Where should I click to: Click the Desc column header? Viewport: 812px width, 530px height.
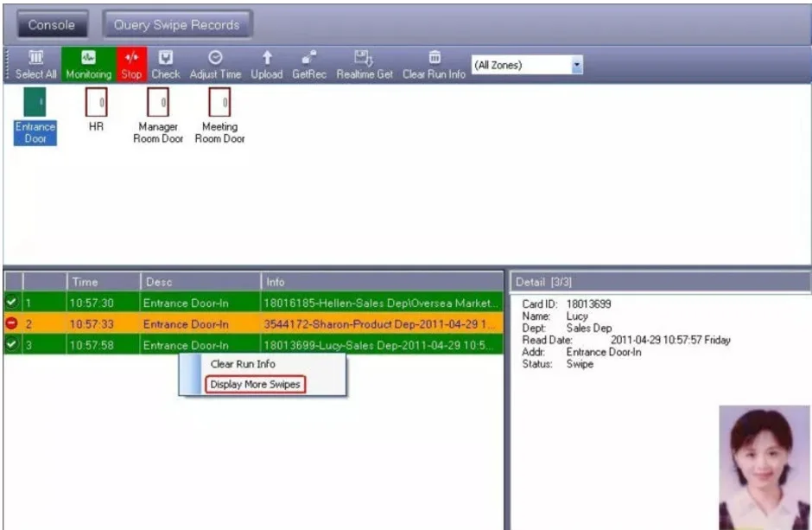[x=200, y=282]
